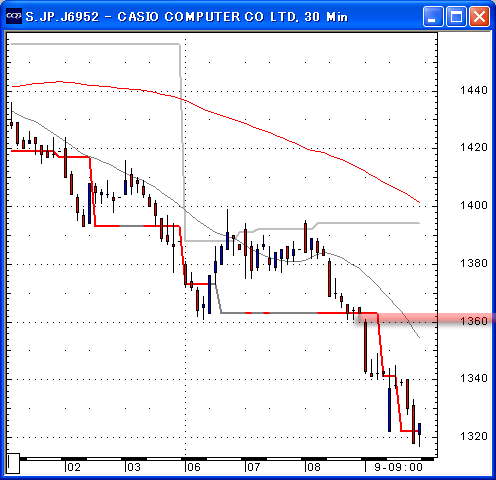496x480 pixels.
Task: Click the small box at the bottom-left chart corner
Action: pyautogui.click(x=13, y=463)
